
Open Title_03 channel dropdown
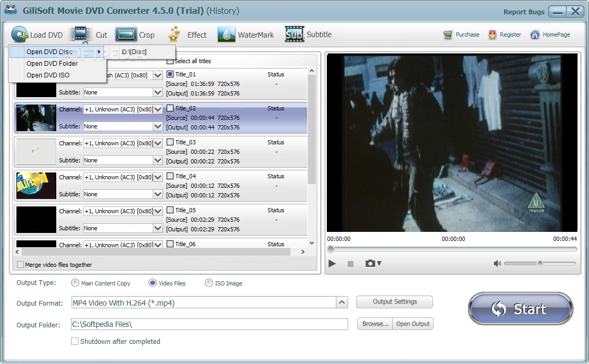click(x=158, y=143)
